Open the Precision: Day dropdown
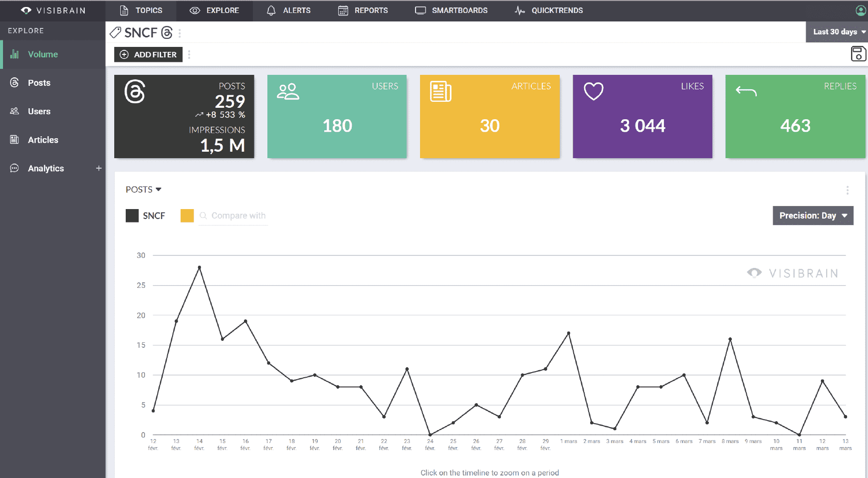The height and width of the screenshot is (478, 868). coord(813,216)
